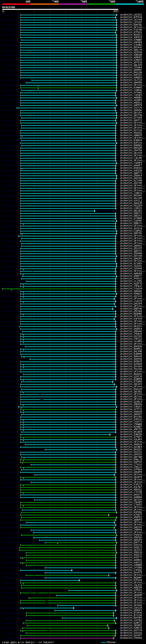Select hit label UniRef100_A7PUC0
This screenshot has height=644, width=146.
pos(131,590)
